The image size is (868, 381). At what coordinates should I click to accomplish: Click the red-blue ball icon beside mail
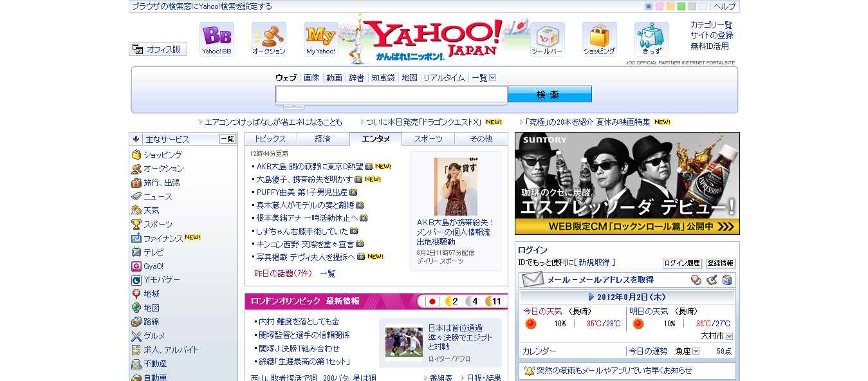point(696,280)
